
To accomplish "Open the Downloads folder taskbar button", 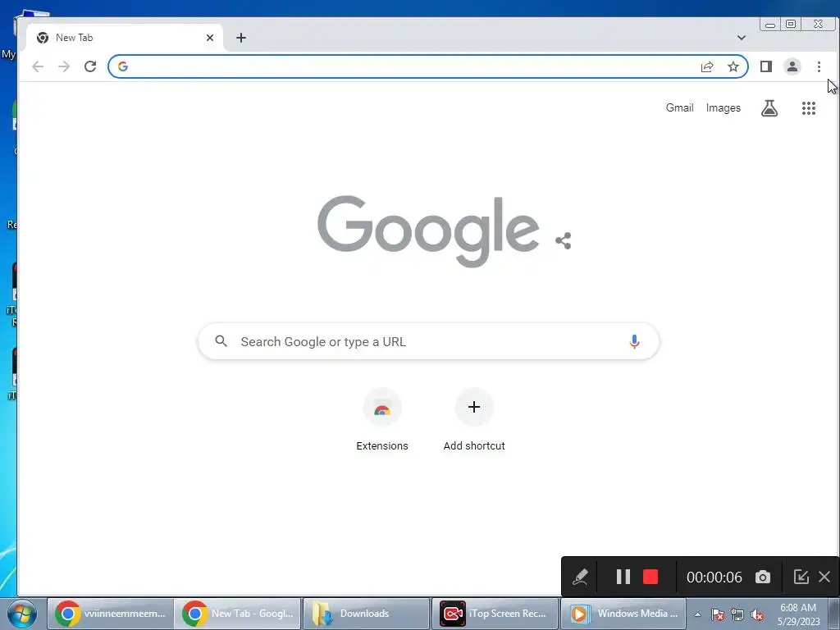I will coord(367,614).
